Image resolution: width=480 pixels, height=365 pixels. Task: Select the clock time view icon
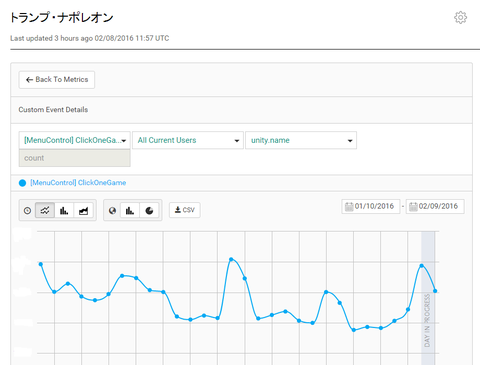[27, 210]
